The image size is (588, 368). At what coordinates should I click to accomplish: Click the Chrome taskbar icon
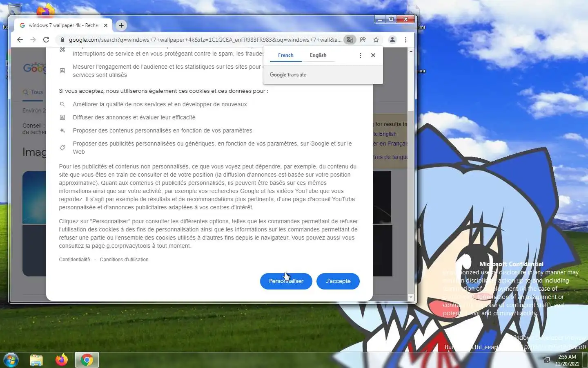tap(87, 360)
